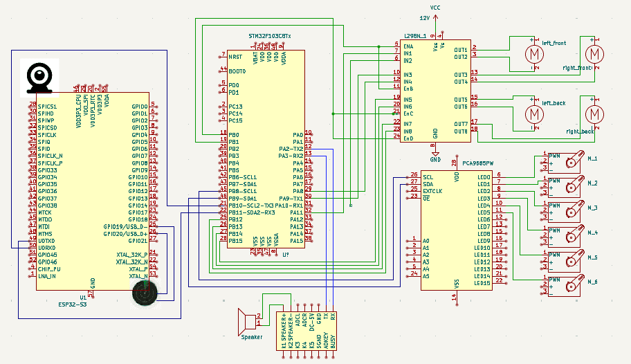Select the Speaker text label
This screenshot has height=364, width=631.
(252, 337)
